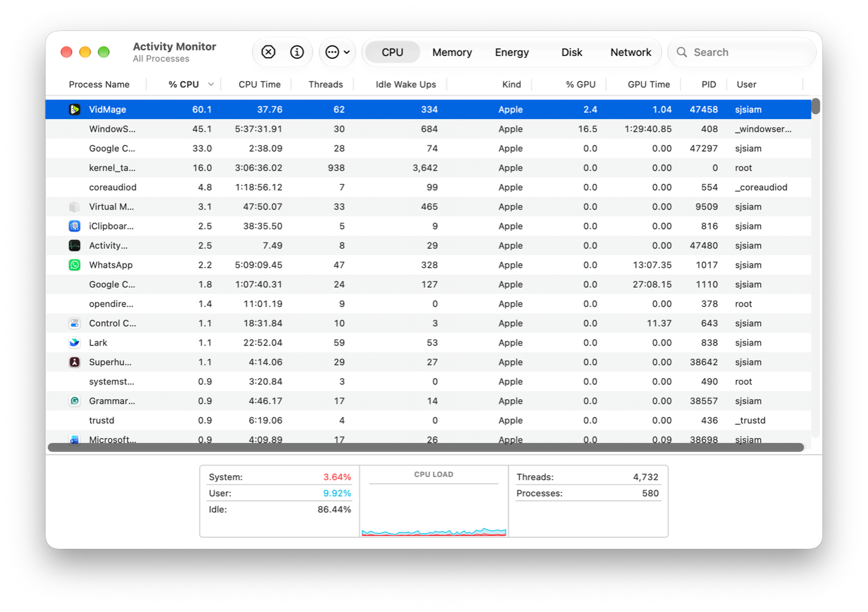Click the vertical scrollbar thumb
Viewport: 868px width, 612px height.
816,106
